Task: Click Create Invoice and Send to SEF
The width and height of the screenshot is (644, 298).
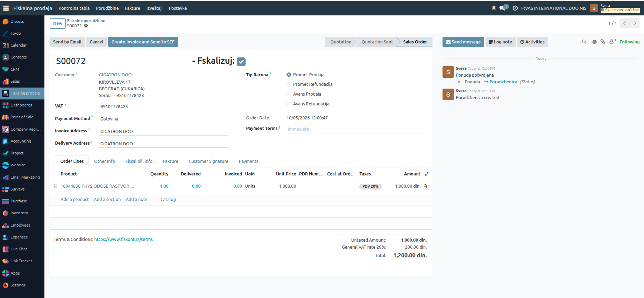Action: tap(143, 42)
